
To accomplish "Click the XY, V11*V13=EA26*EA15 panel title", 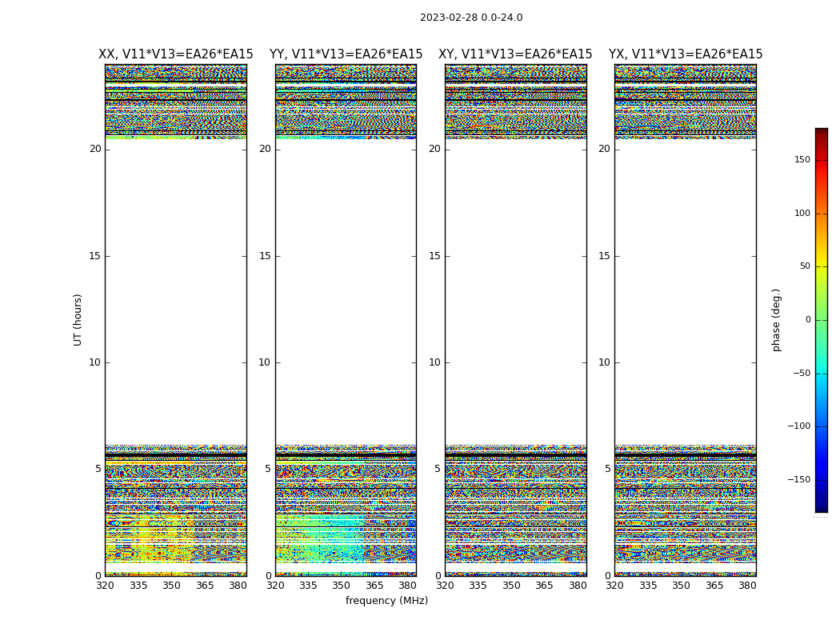I will [515, 54].
